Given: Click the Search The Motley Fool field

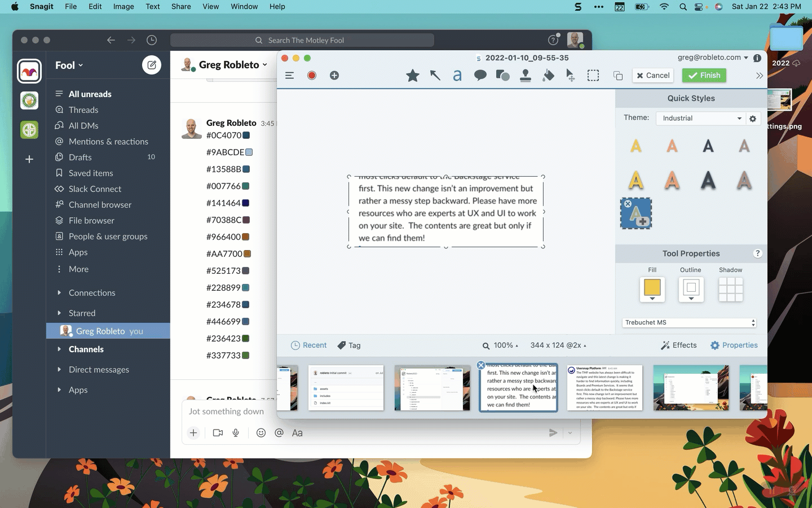Looking at the screenshot, I should pyautogui.click(x=302, y=40).
